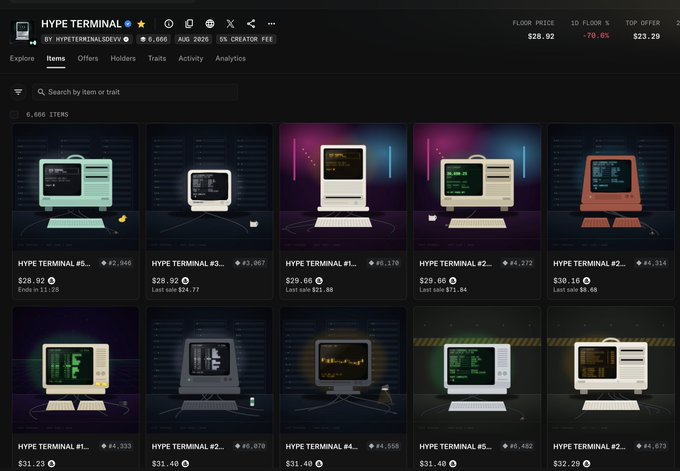680x471 pixels.
Task: Check the select-all items checkbox
Action: click(x=14, y=114)
